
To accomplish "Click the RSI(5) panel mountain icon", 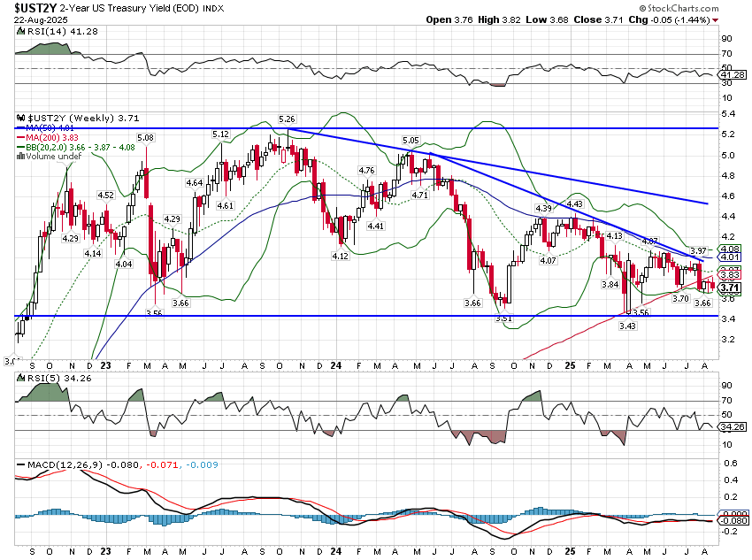I will [x=20, y=379].
